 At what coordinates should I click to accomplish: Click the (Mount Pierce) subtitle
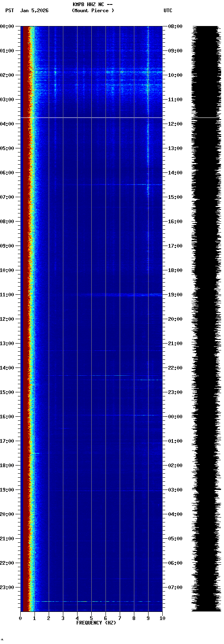93,11
